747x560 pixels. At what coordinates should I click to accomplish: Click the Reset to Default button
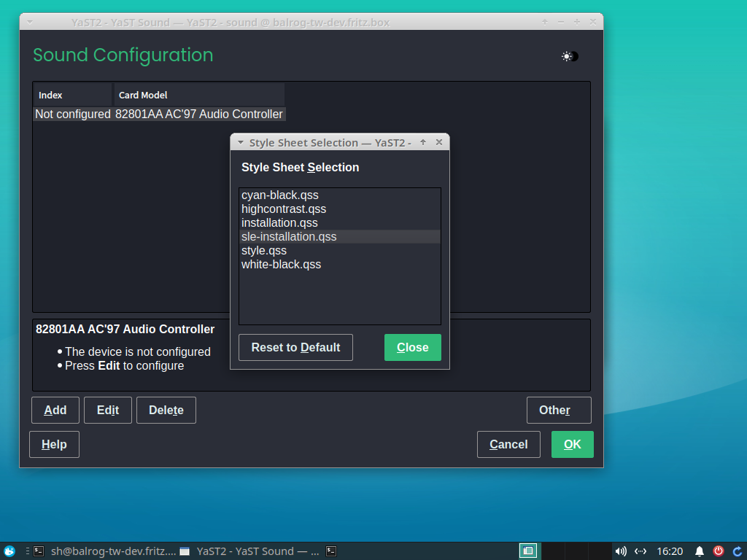(295, 348)
